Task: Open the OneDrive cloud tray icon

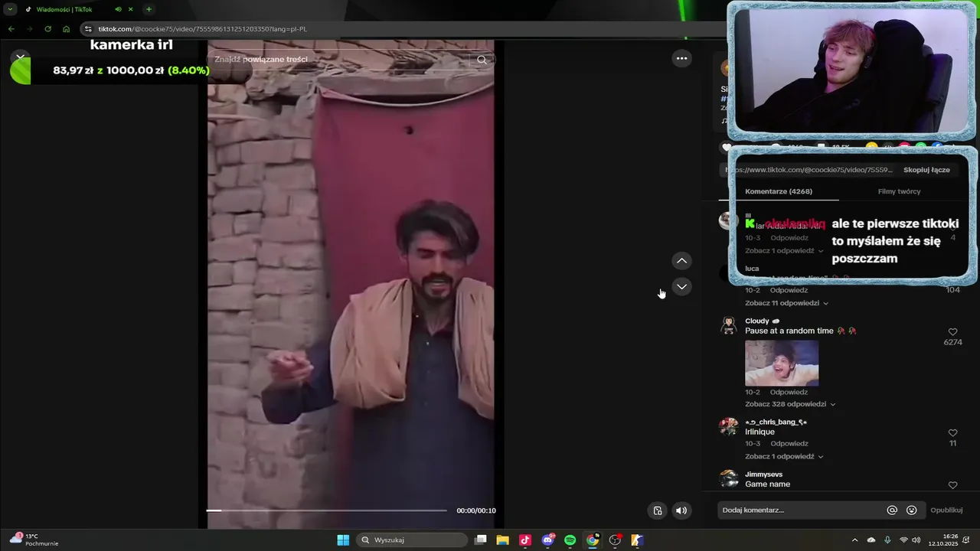Action: [871, 540]
